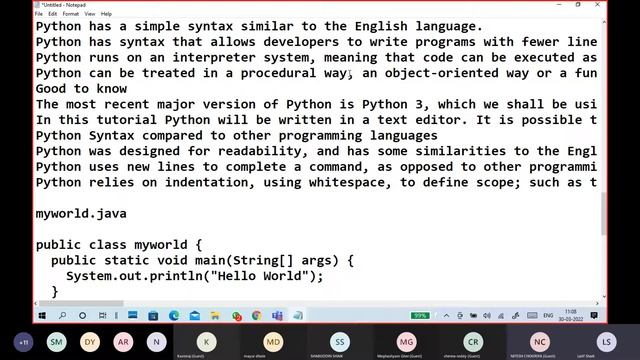Image resolution: width=640 pixels, height=360 pixels.
Task: Click the Notepad vertical scrollbar thumb
Action: (604, 213)
